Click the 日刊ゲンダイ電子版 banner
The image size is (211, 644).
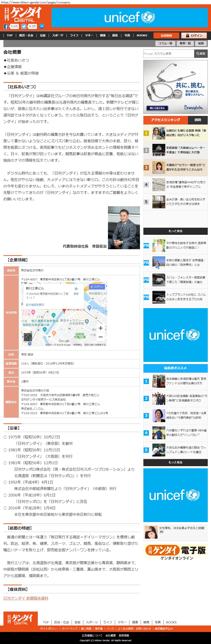(x=176, y=552)
